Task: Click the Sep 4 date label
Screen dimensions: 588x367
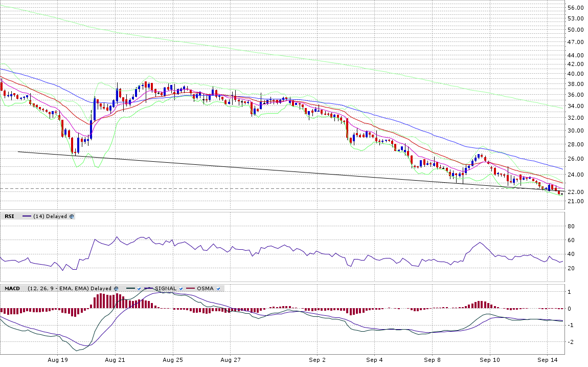Action: [375, 360]
